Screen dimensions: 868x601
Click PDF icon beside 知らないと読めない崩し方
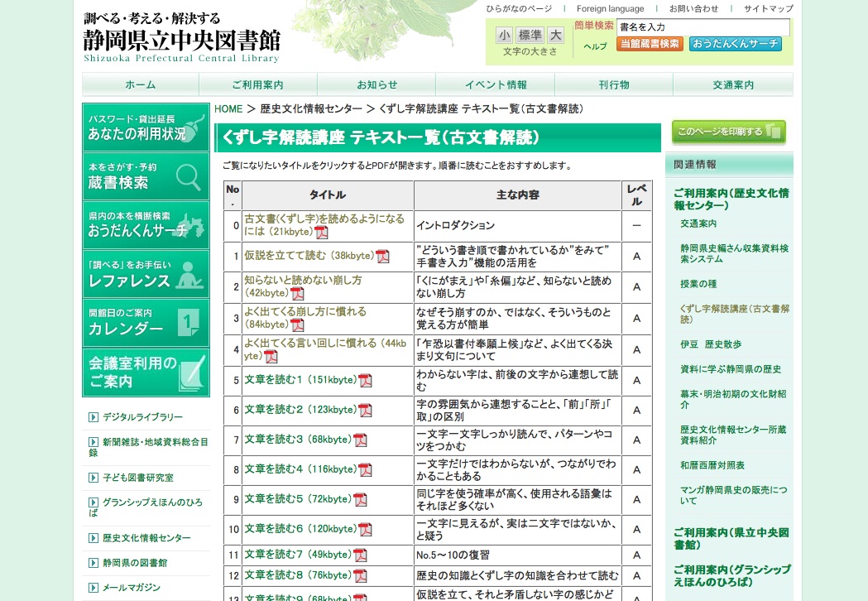297,294
